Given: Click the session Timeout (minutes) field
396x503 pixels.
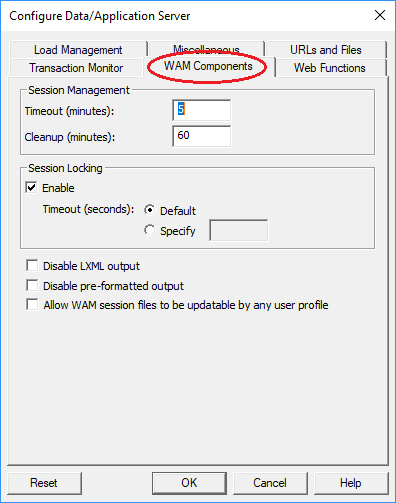Looking at the screenshot, I should (202, 110).
